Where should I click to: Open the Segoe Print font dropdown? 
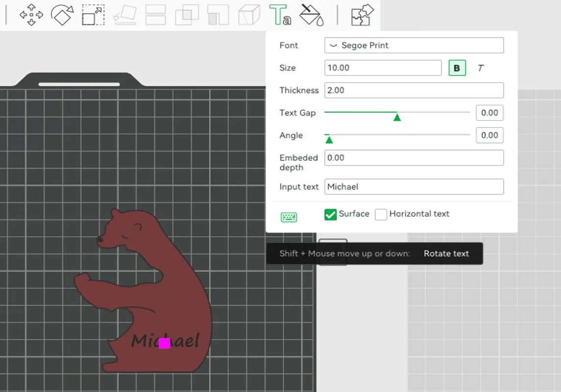point(414,46)
